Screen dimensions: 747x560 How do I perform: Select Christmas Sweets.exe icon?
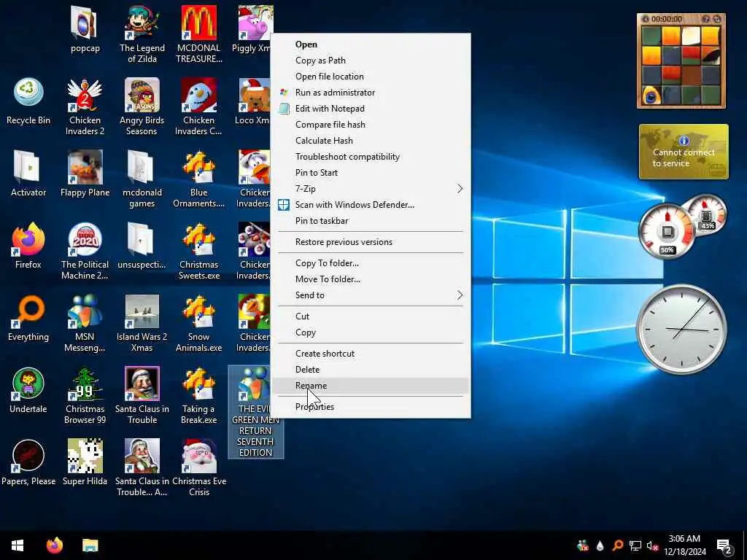pyautogui.click(x=198, y=251)
